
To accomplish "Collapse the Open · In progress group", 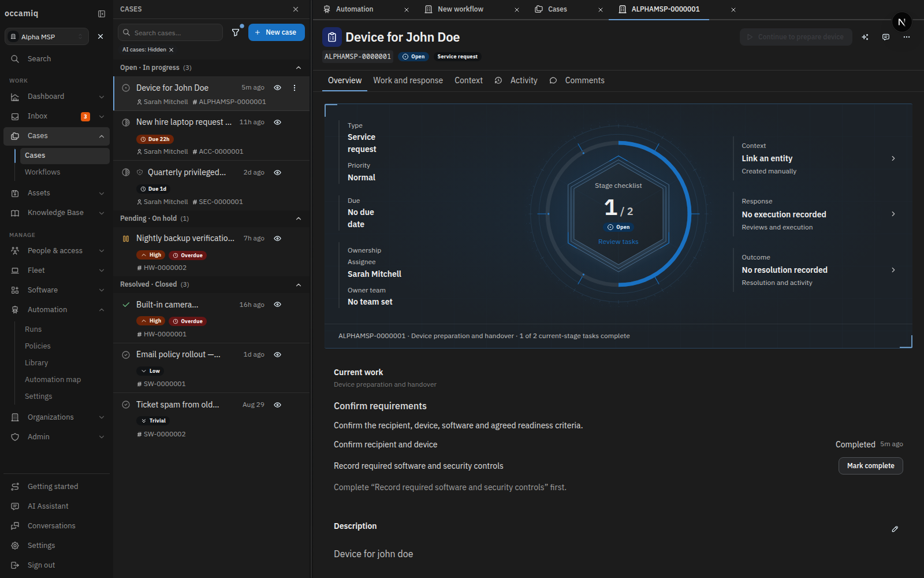I will coord(299,68).
